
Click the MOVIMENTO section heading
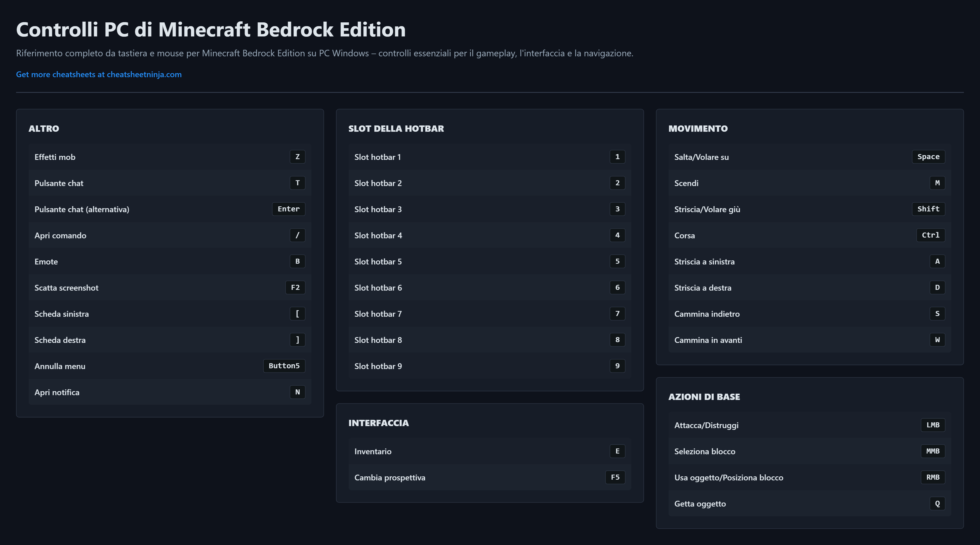click(x=698, y=128)
